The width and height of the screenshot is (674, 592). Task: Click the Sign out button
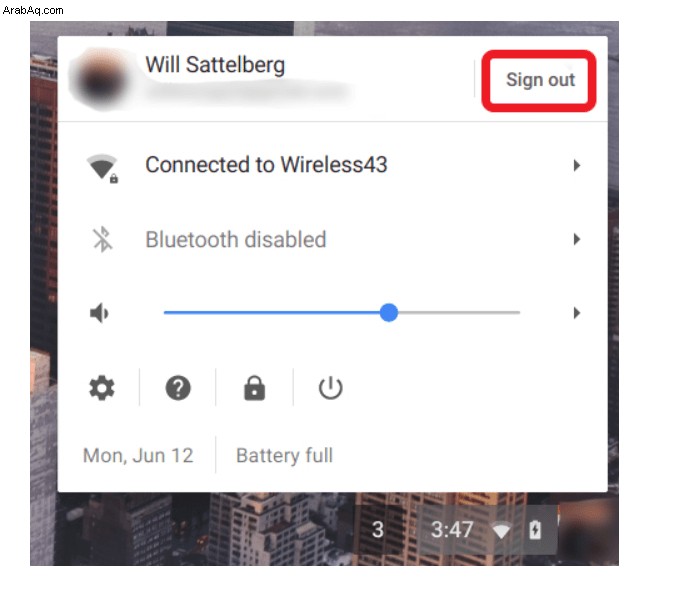540,80
